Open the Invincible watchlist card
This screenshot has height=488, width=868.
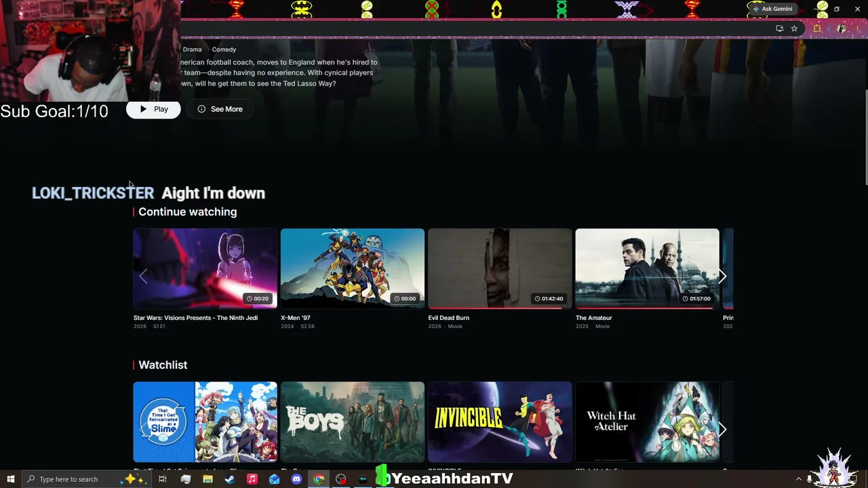(x=500, y=422)
